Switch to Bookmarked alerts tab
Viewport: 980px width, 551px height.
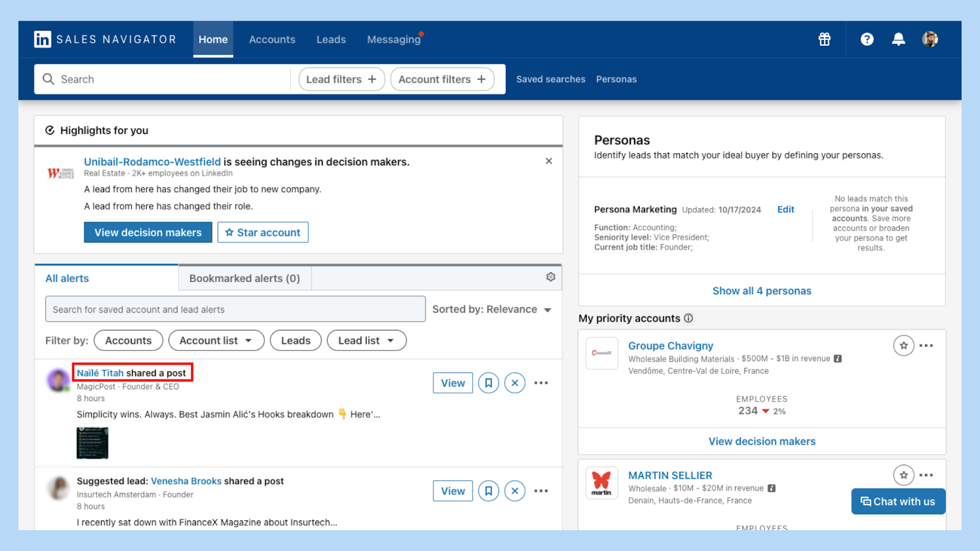(244, 278)
